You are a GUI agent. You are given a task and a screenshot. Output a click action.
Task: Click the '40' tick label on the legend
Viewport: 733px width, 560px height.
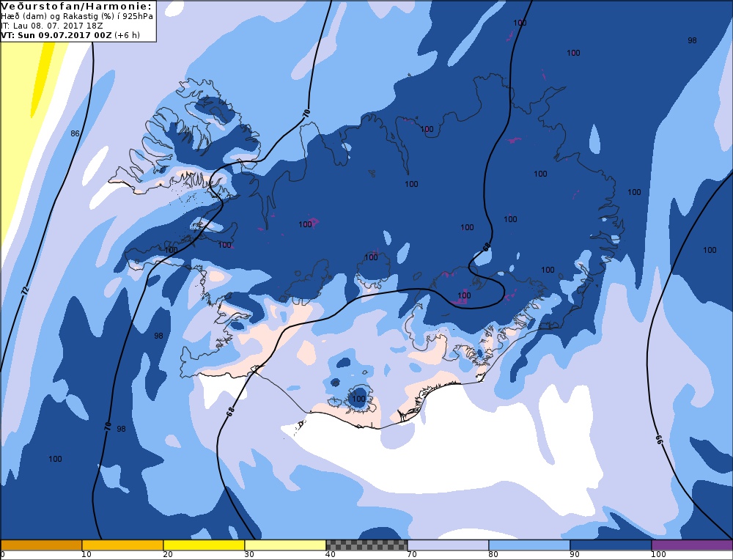[331, 555]
